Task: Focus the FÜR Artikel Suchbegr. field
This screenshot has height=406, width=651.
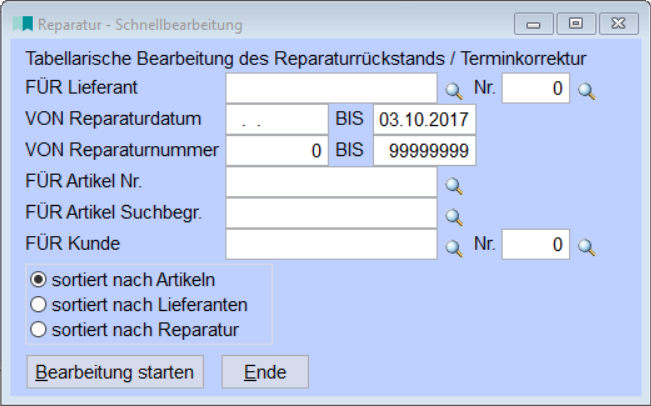Action: coord(331,213)
